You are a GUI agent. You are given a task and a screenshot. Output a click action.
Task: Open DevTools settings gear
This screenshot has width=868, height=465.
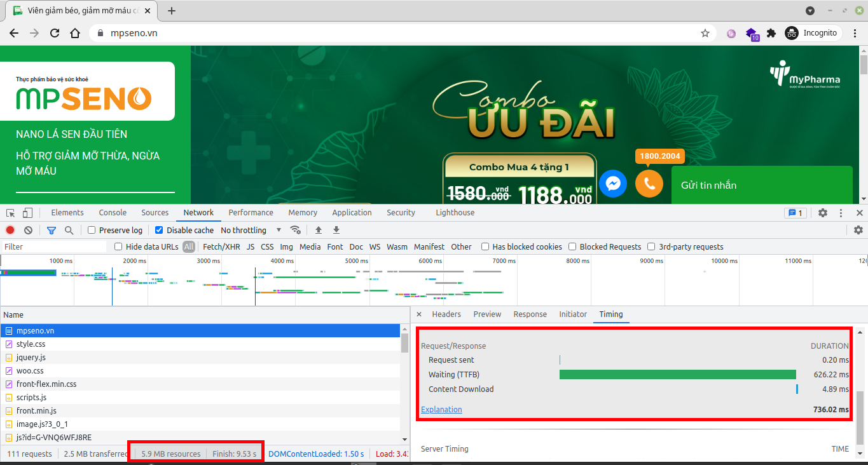tap(823, 213)
